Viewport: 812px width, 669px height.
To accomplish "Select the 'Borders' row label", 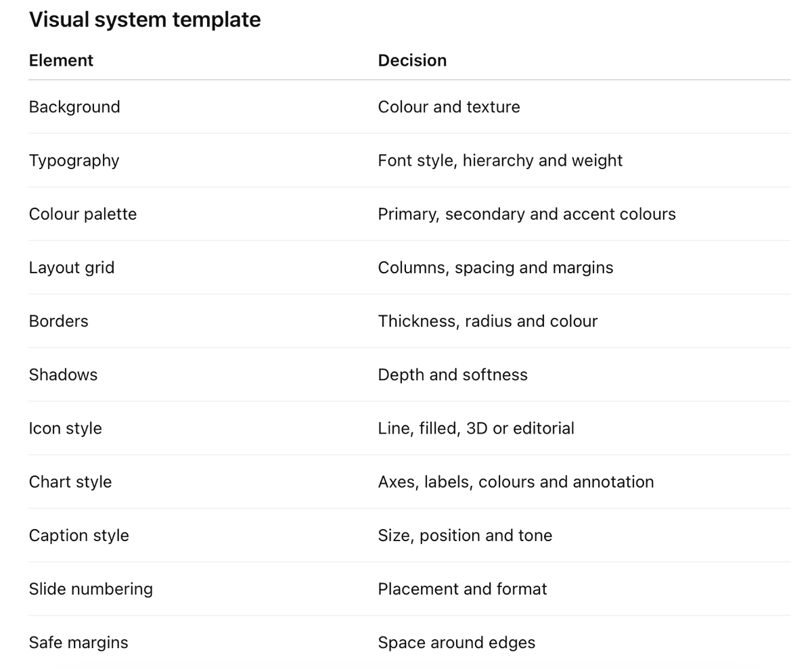I will (59, 321).
